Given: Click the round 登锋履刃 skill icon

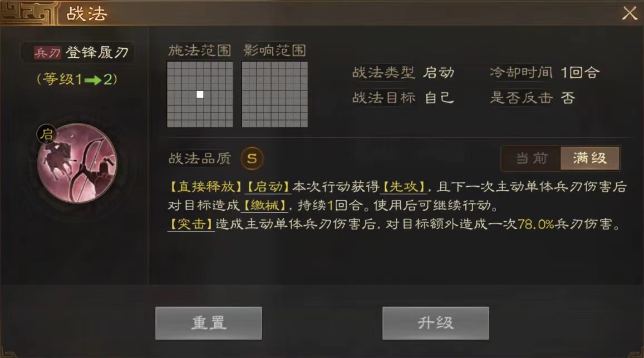Looking at the screenshot, I should click(x=77, y=164).
